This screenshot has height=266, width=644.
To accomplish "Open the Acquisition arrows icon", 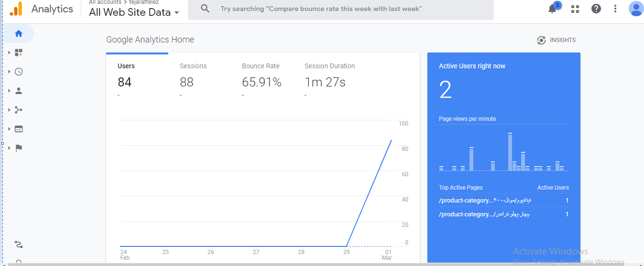I will pos(19,110).
